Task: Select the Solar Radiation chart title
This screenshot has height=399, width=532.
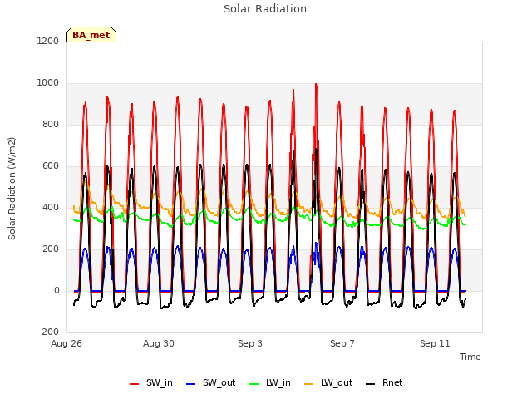Action: pos(265,9)
